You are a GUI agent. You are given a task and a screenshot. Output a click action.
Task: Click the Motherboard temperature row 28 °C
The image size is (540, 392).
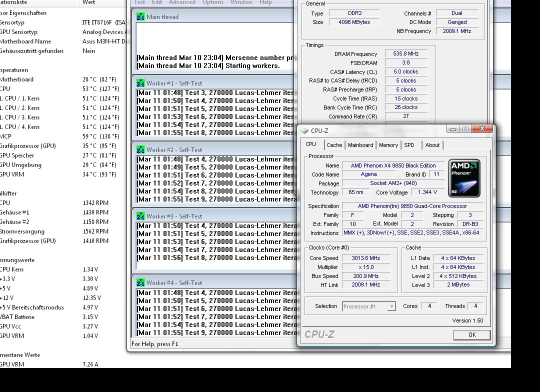coord(63,79)
